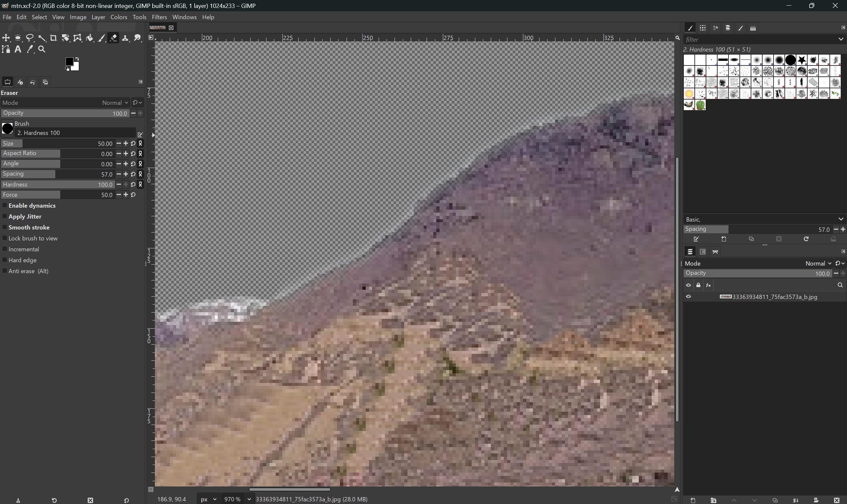
Task: Switch to the Device Status tab
Action: pos(21,82)
